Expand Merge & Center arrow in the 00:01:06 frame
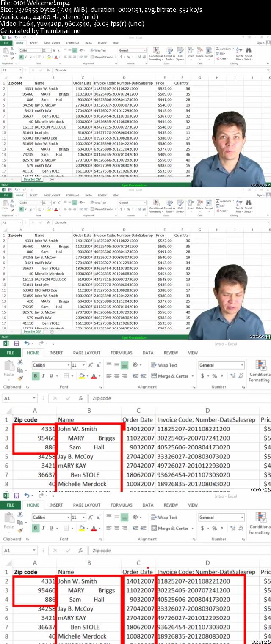Screen dimensions: 271x644 [192, 376]
